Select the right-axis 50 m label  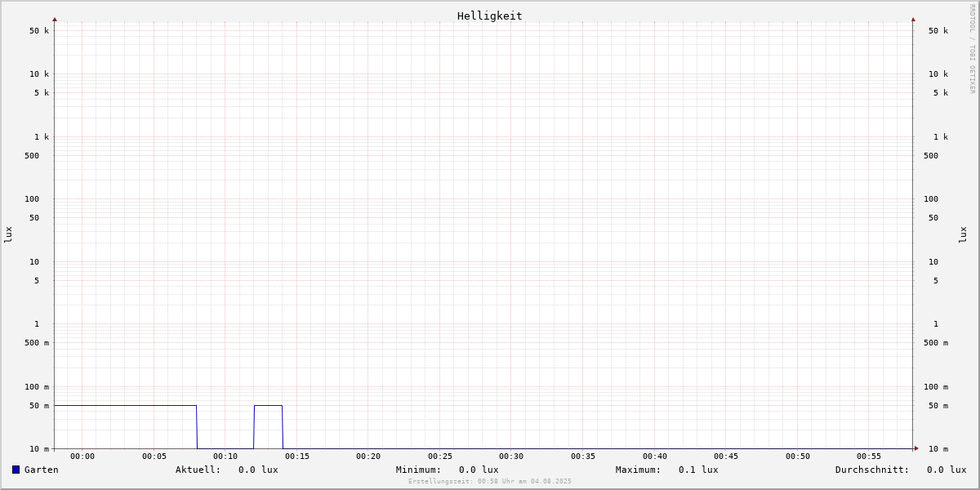938,406
